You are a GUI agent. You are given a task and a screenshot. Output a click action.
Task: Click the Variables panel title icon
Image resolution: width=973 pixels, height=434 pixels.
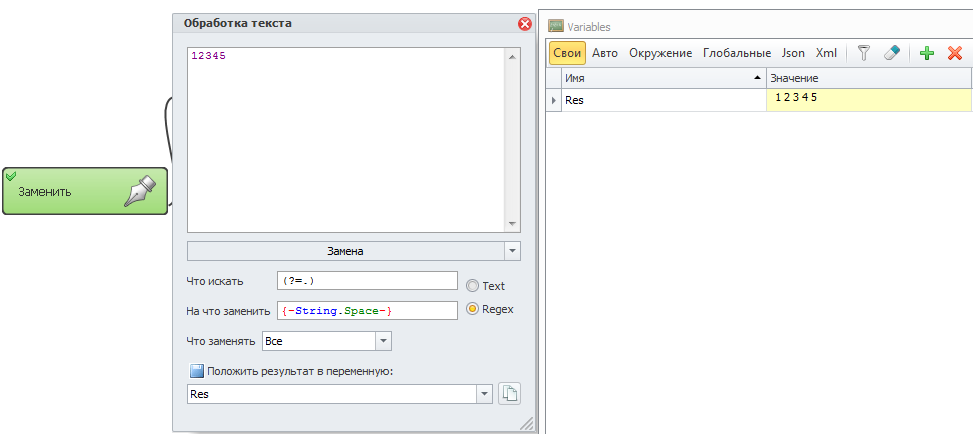click(x=555, y=27)
